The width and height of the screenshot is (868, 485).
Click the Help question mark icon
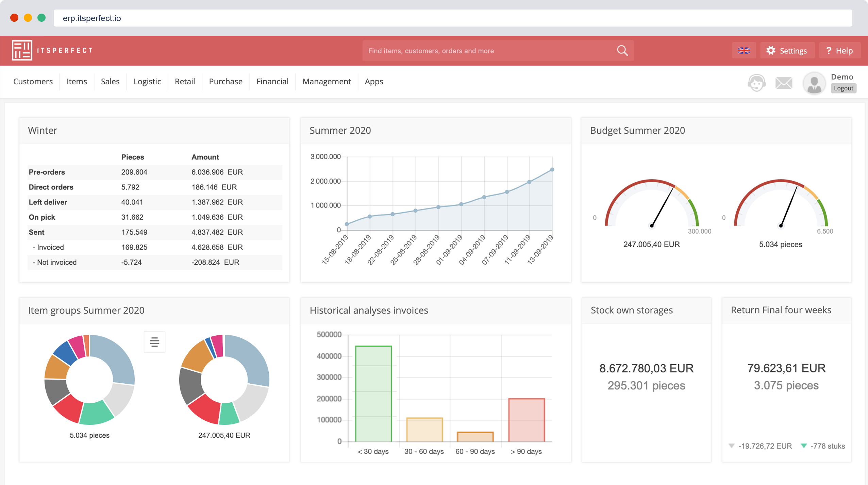point(829,50)
